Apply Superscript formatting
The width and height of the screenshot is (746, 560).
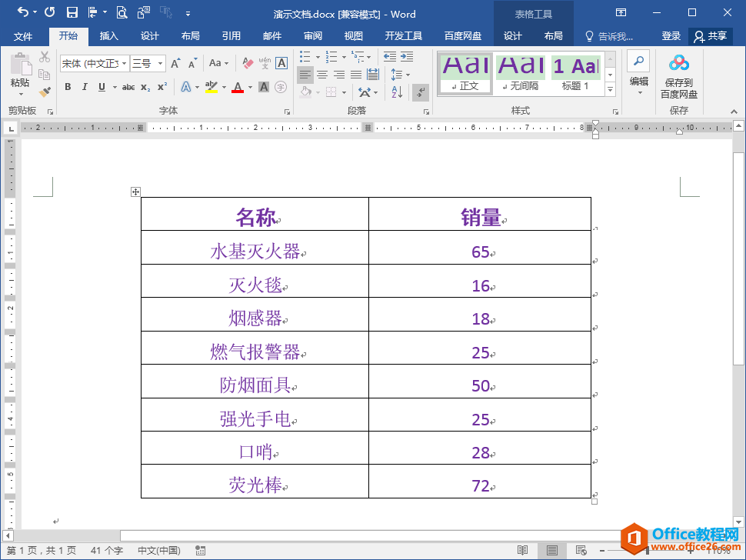click(x=162, y=87)
